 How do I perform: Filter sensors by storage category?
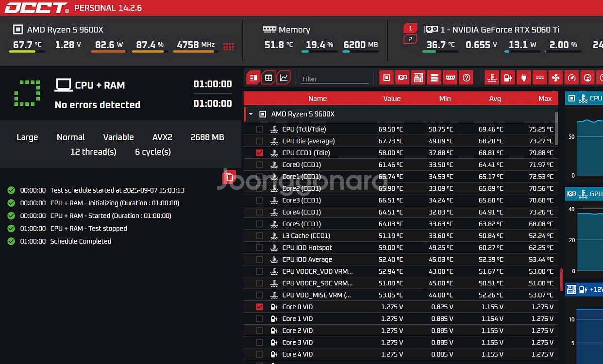click(435, 78)
